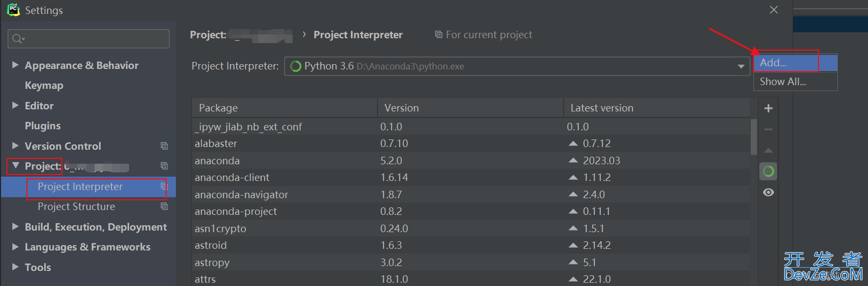The image size is (868, 286).
Task: Click the Python interpreter loading icon in the combo box
Action: point(296,66)
